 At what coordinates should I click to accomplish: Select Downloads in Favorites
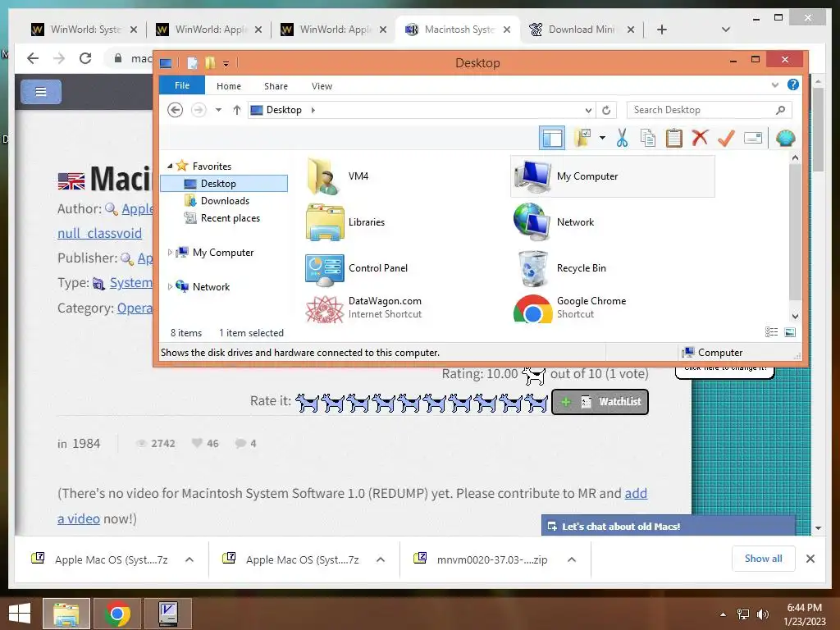[x=225, y=201]
